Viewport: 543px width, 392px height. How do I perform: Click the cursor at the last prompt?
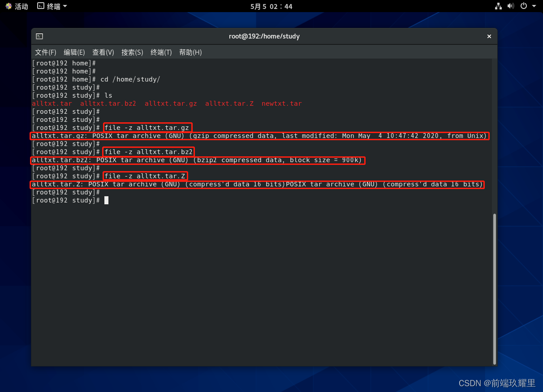pos(106,200)
